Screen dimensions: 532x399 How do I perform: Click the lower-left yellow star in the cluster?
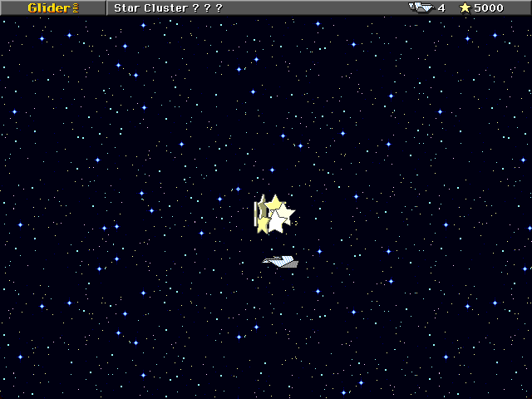point(264,224)
